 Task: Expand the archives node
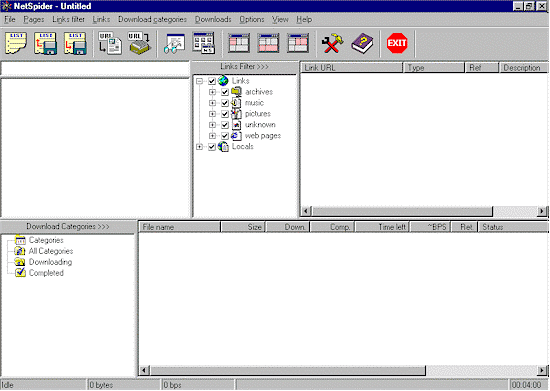[212, 92]
